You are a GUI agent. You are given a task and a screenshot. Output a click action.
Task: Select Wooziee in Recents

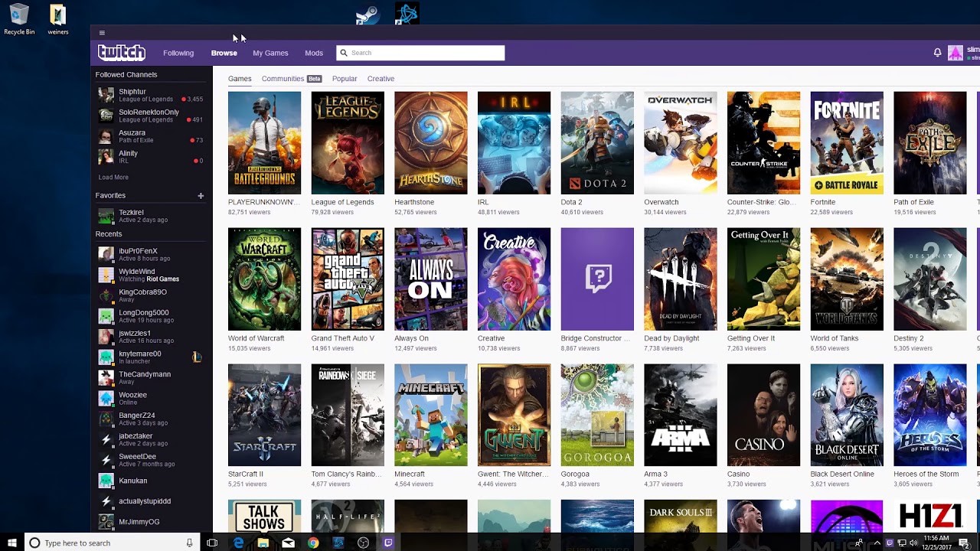tap(151, 399)
